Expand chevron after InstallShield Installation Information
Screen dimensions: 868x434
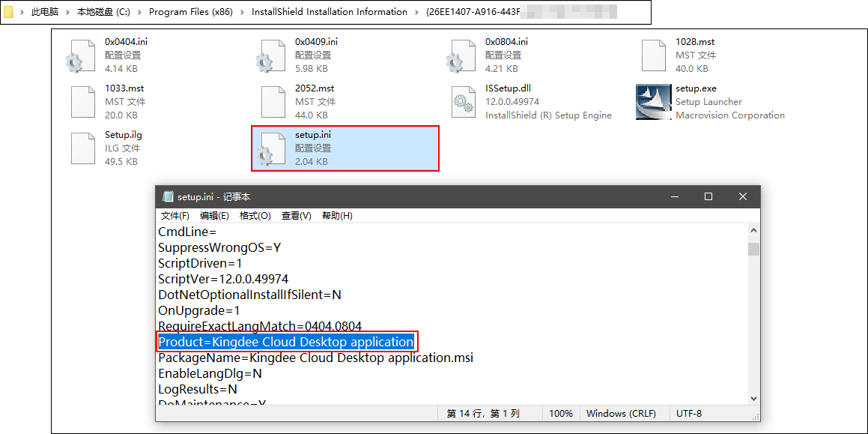(x=417, y=12)
